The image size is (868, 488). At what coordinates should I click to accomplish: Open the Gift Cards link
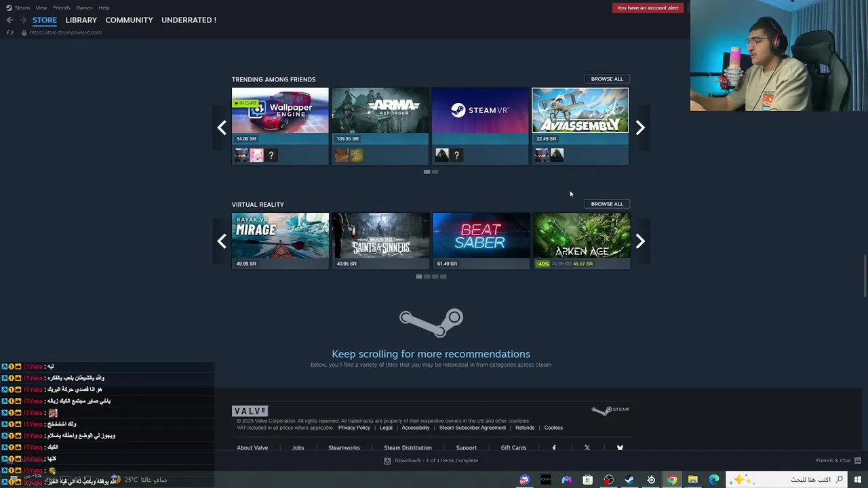[x=513, y=448]
